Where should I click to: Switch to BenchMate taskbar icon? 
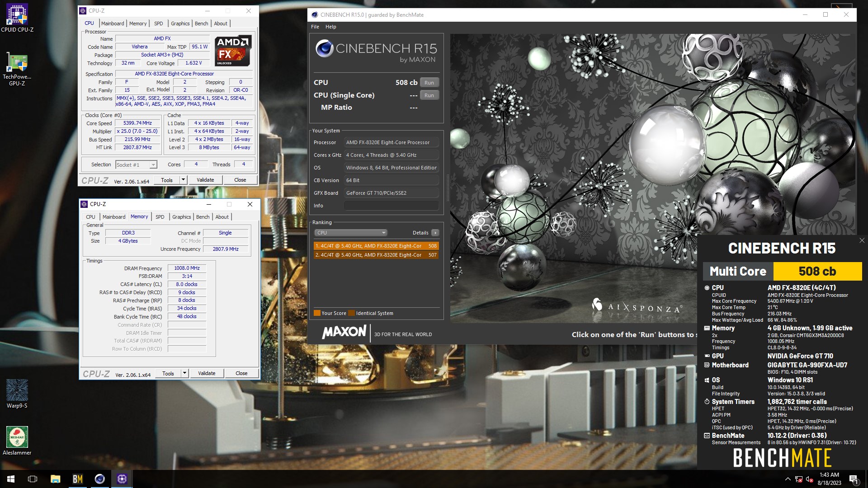(77, 479)
